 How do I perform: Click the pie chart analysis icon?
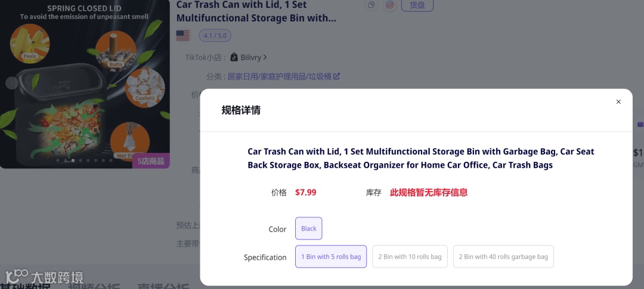[371, 5]
